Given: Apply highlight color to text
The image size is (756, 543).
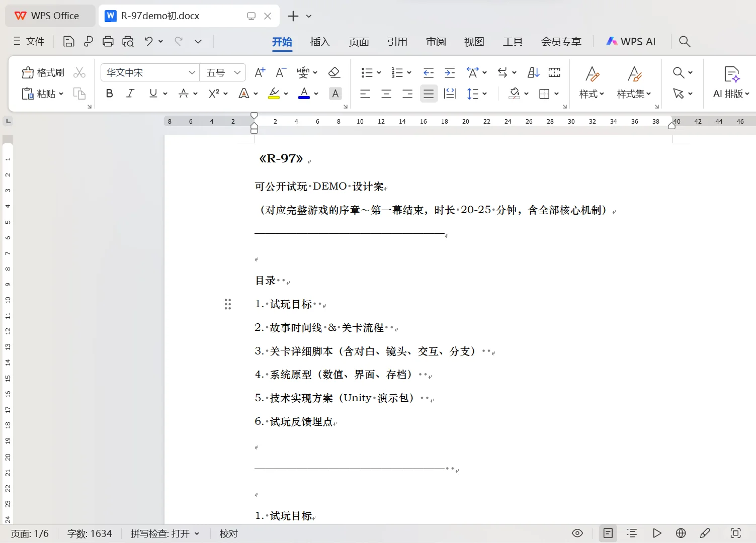Looking at the screenshot, I should click(273, 94).
